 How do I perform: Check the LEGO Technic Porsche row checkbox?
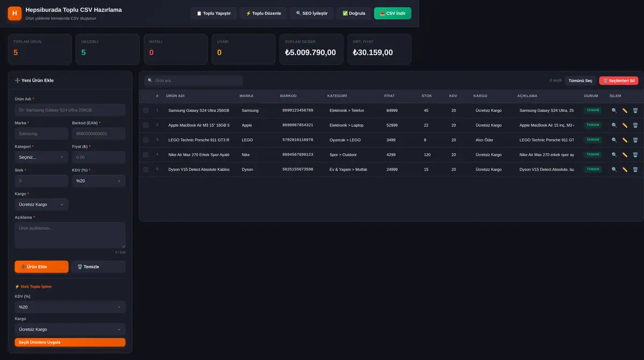(x=145, y=140)
